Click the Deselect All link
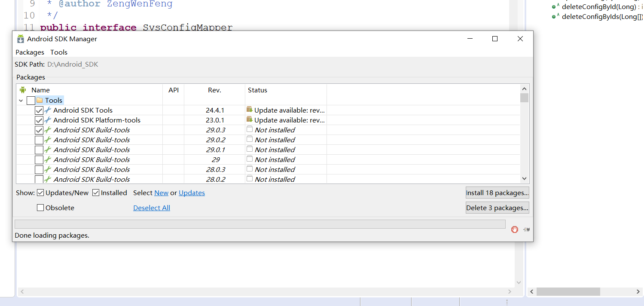The height and width of the screenshot is (306, 644). point(152,208)
